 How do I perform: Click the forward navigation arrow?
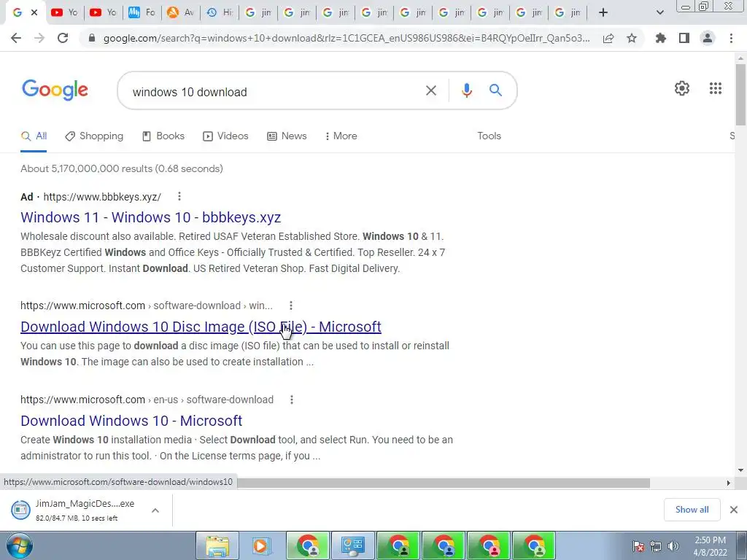(x=39, y=38)
